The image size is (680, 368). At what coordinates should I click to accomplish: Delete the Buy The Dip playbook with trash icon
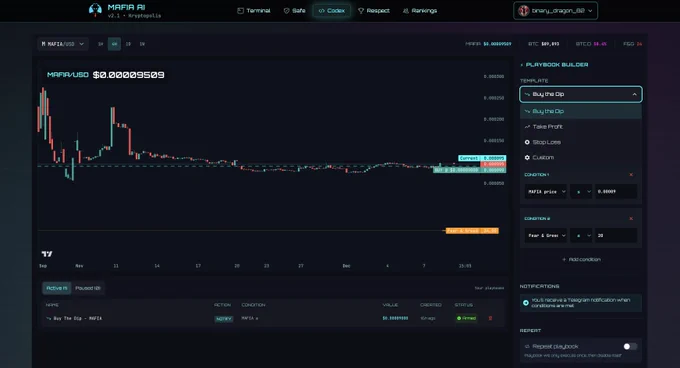point(490,318)
